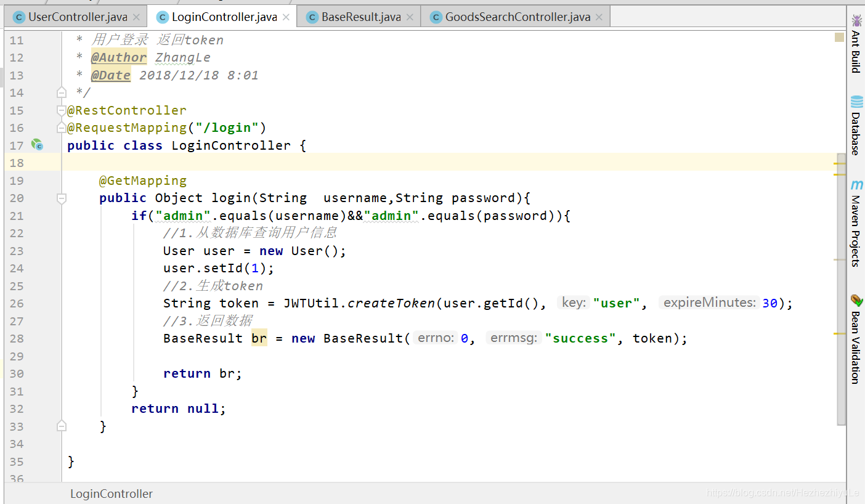Toggle the fold marker at @RequestMapping line 16
Image resolution: width=865 pixels, height=504 pixels.
pyautogui.click(x=61, y=128)
